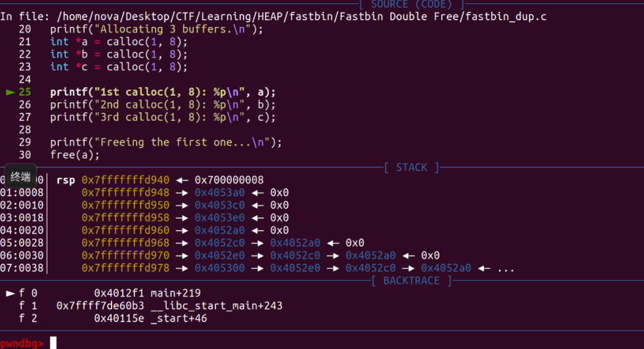Click stack address 0x7fffffffd978
Viewport: 644px width, 349px height.
pyautogui.click(x=125, y=268)
